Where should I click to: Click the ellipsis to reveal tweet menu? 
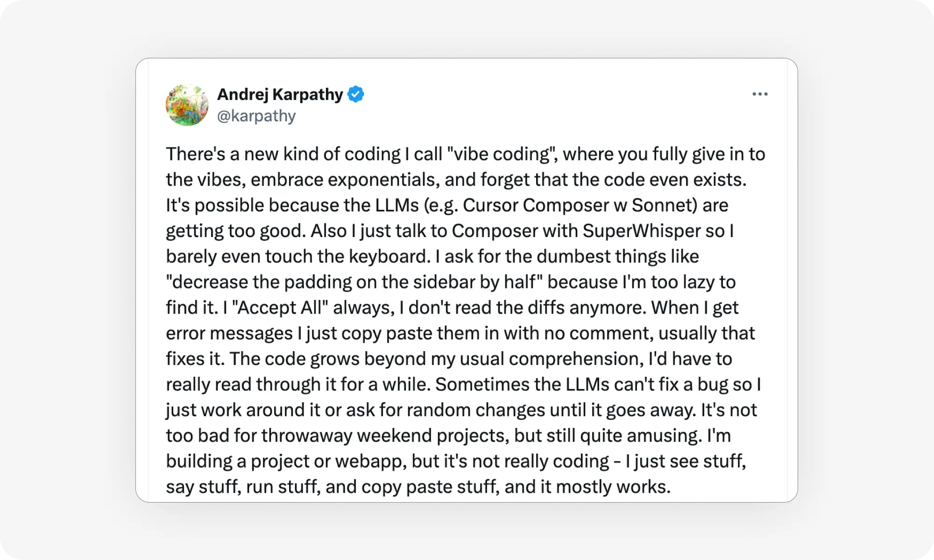761,94
